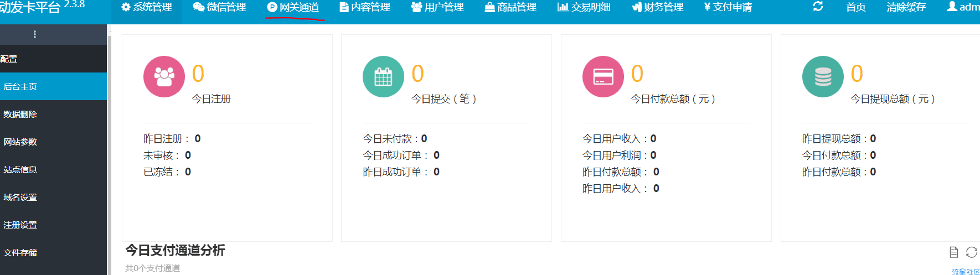Open 内容管理 top menu
This screenshot has height=275, width=980.
pyautogui.click(x=365, y=7)
